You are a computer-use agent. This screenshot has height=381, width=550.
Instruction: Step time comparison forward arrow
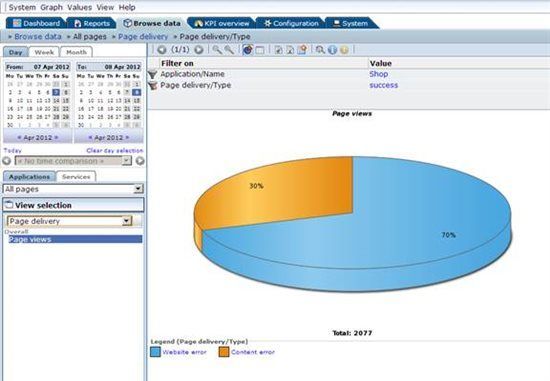140,161
